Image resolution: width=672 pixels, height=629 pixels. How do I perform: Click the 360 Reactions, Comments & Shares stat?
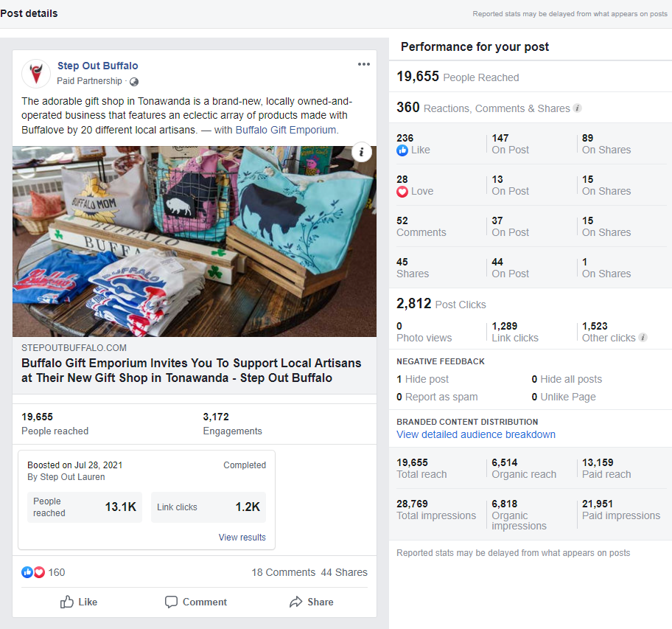tap(483, 108)
